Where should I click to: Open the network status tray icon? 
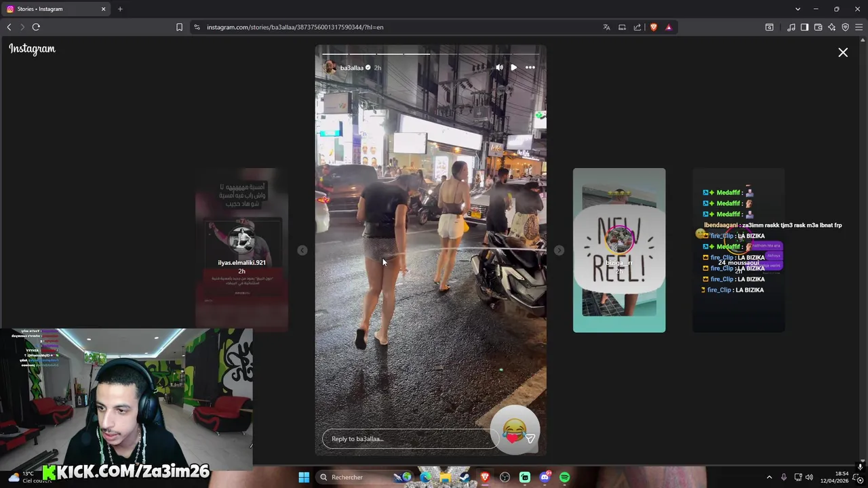point(798,477)
